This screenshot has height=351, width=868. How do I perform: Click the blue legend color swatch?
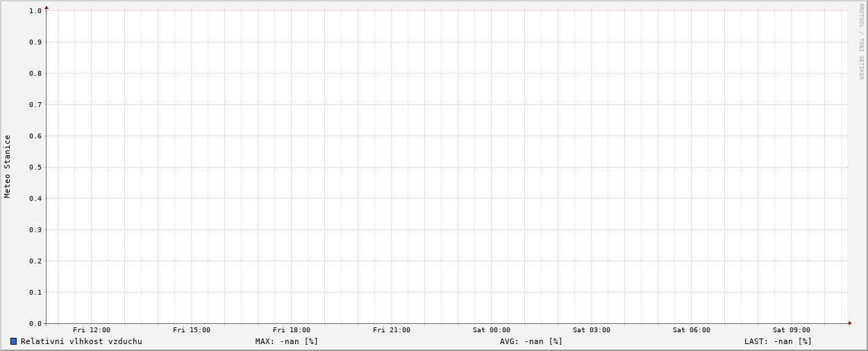(x=13, y=341)
